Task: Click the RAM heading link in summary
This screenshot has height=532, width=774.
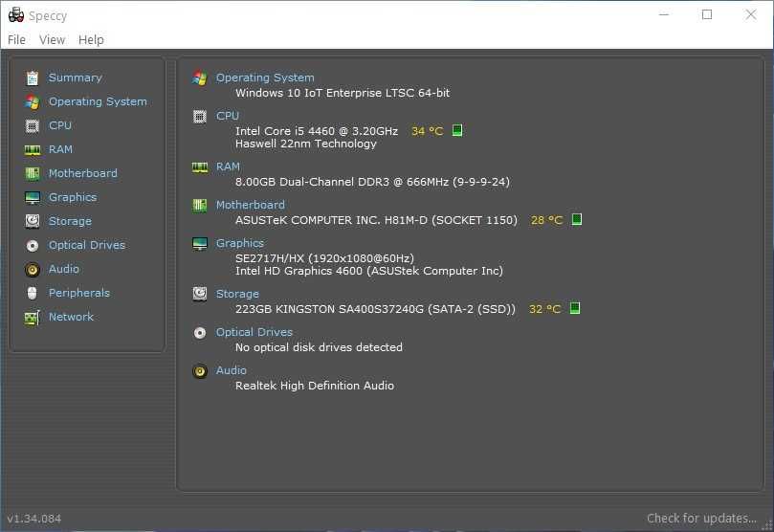Action: pyautogui.click(x=228, y=166)
